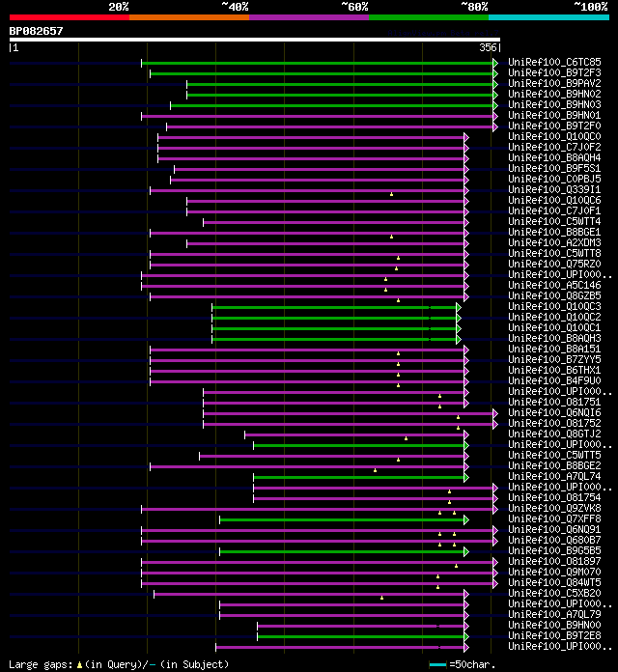Open the UniRef100_A7QL79 entry
This screenshot has height=672, width=618.
pos(554,614)
